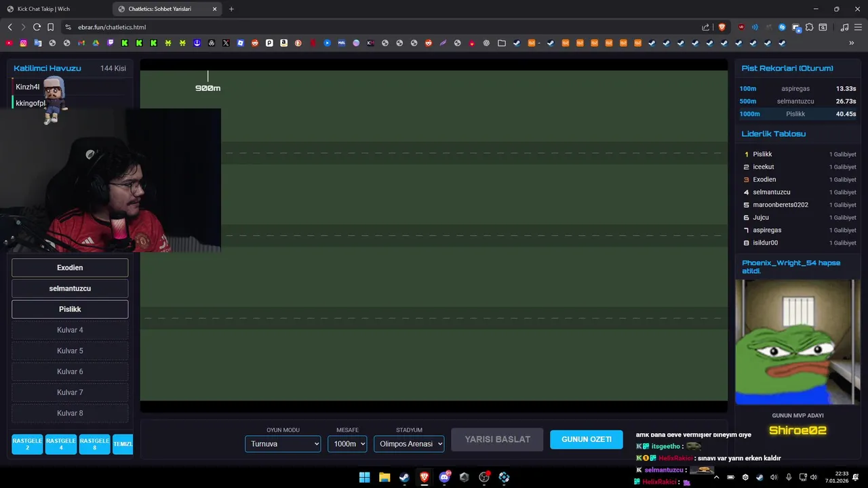The width and height of the screenshot is (868, 488).
Task: Click the RASTGELE 4 button
Action: (61, 444)
